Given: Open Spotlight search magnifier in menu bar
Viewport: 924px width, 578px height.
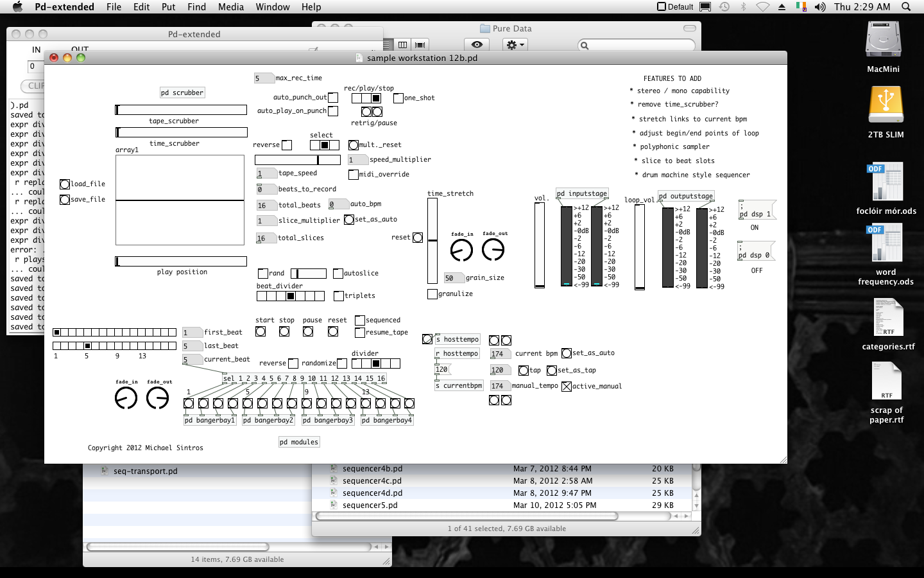Looking at the screenshot, I should click(x=906, y=6).
